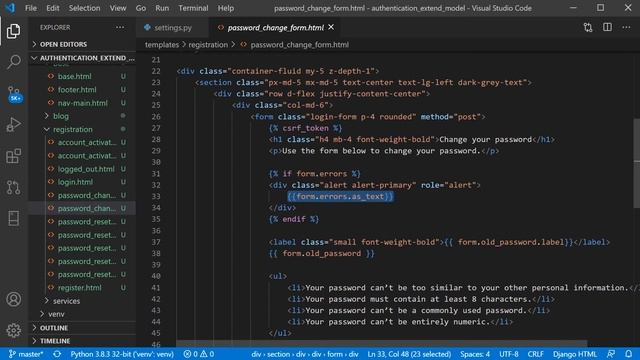
Task: Open the File menu
Action: (31, 8)
